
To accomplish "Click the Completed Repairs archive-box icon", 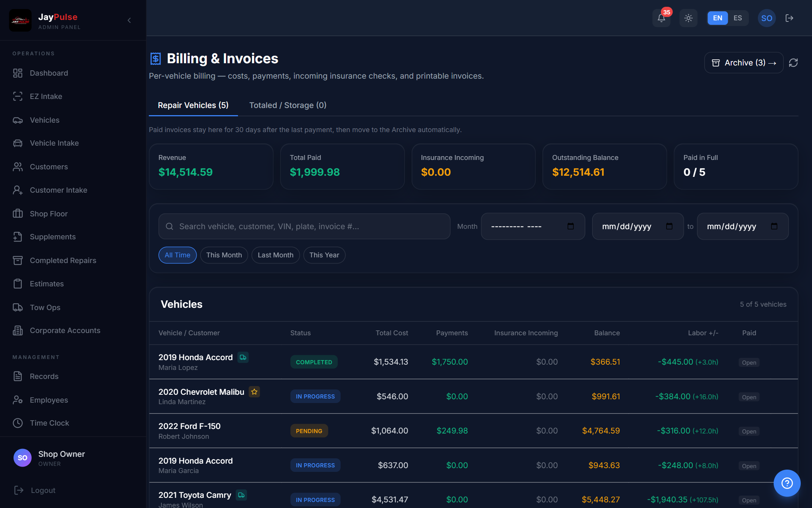I will 18,260.
